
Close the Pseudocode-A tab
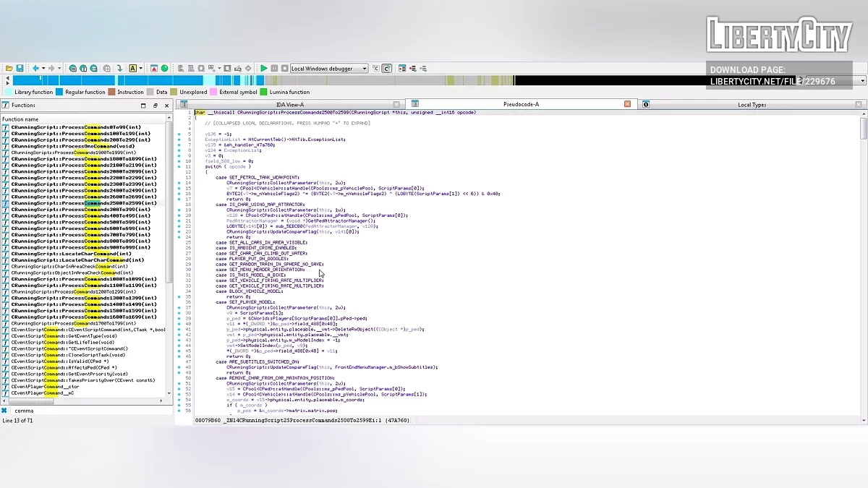(628, 105)
